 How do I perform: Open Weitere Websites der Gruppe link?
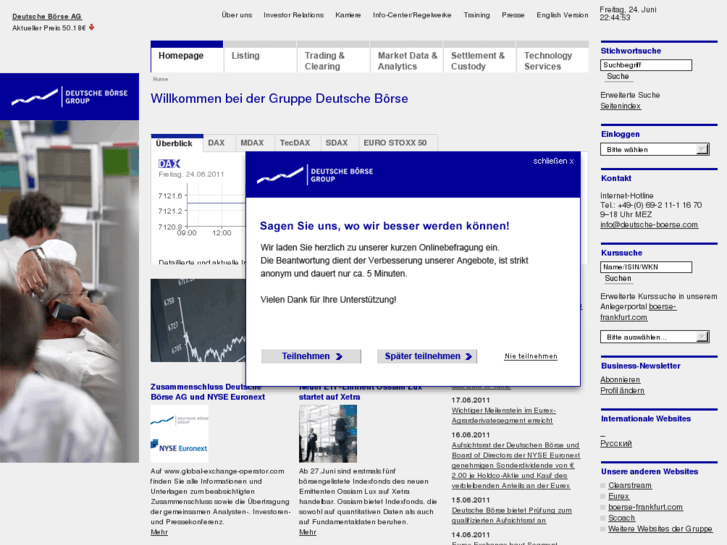pyautogui.click(x=660, y=529)
